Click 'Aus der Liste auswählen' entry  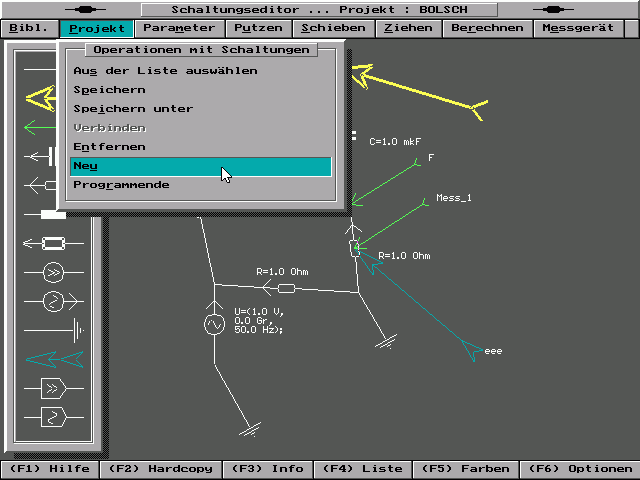[165, 71]
